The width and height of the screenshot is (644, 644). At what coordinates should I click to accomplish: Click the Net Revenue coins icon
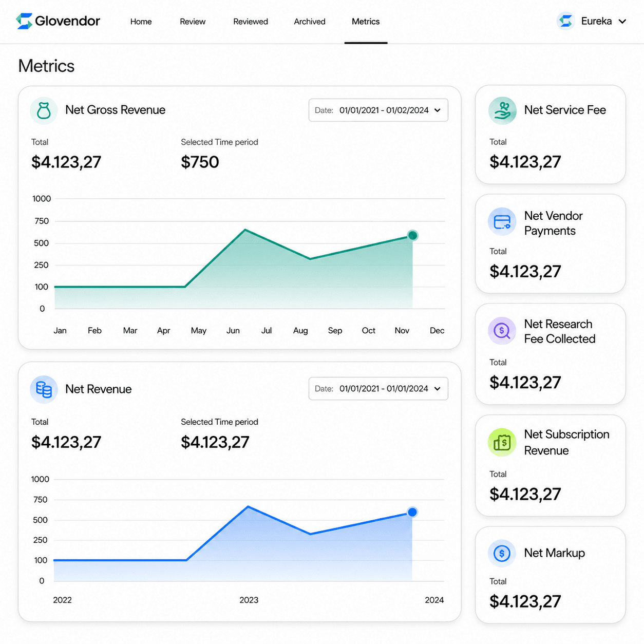click(44, 390)
